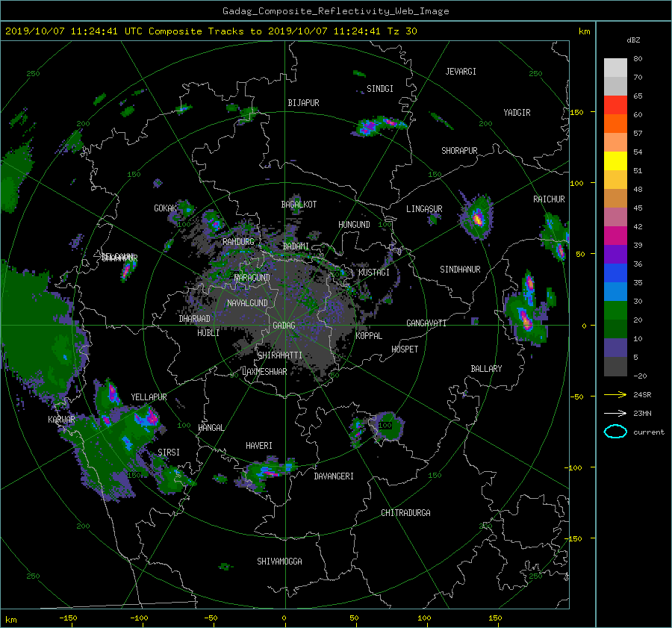Click the storm cell southeast of SINDGI

click(x=379, y=125)
